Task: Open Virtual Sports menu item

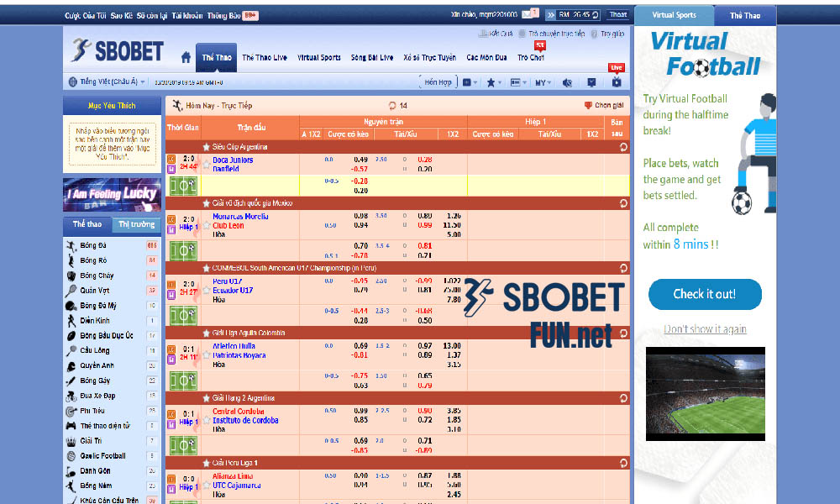Action: [318, 57]
